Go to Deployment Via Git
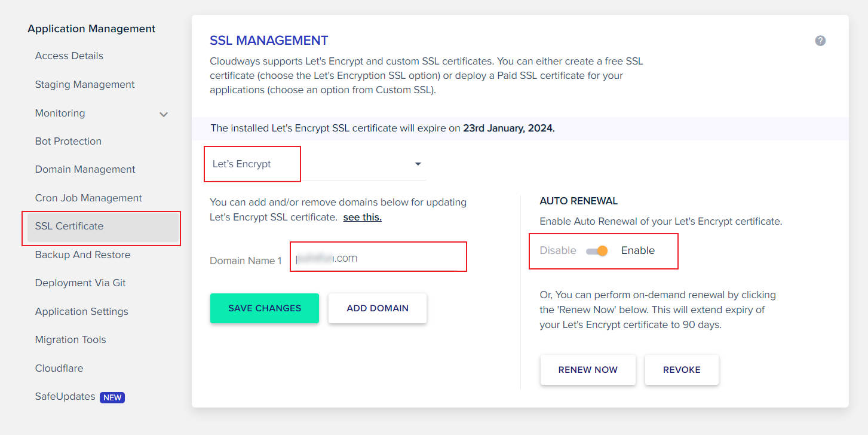Image resolution: width=868 pixels, height=435 pixels. coord(81,283)
